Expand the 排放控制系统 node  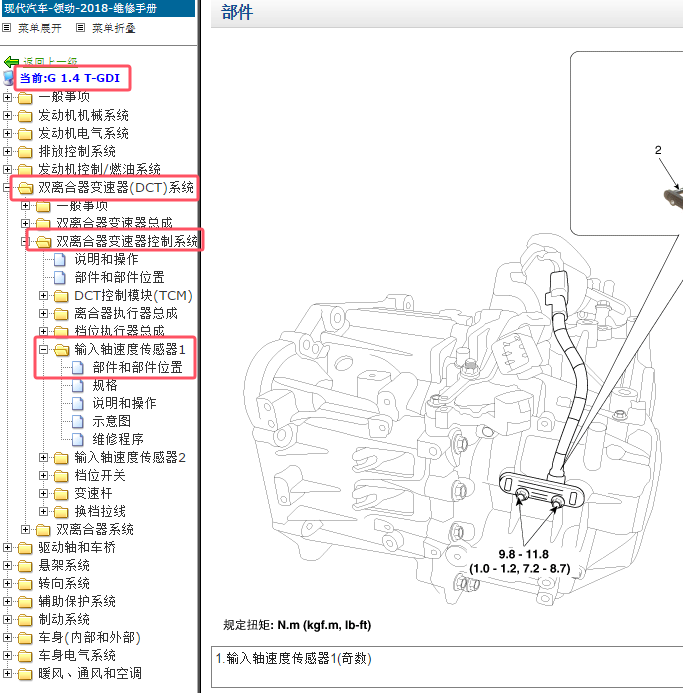click(7, 151)
